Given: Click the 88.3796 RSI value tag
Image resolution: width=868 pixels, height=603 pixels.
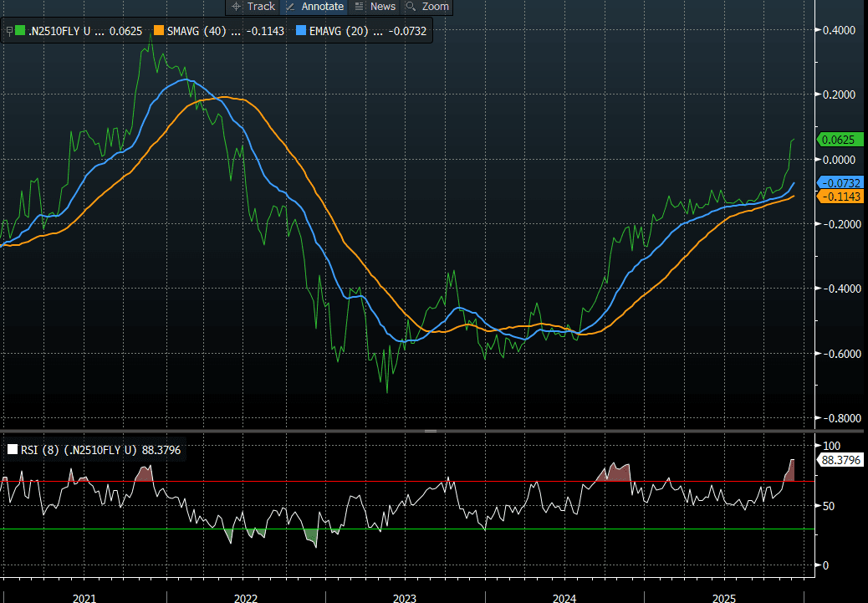Looking at the screenshot, I should 840,460.
